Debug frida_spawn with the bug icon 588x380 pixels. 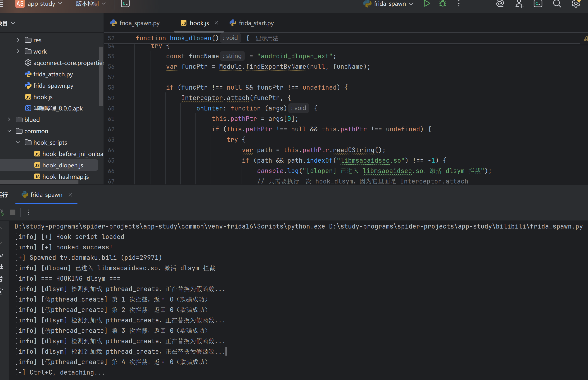443,4
